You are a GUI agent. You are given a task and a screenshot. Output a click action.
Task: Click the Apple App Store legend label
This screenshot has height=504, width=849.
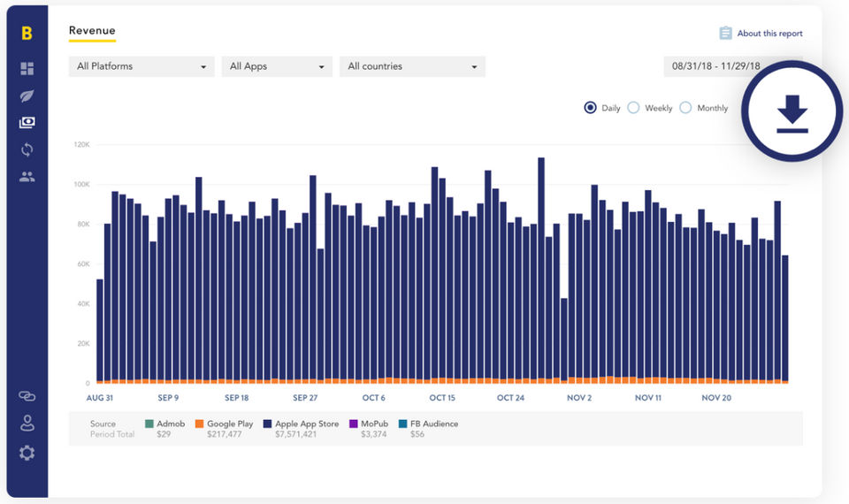307,424
